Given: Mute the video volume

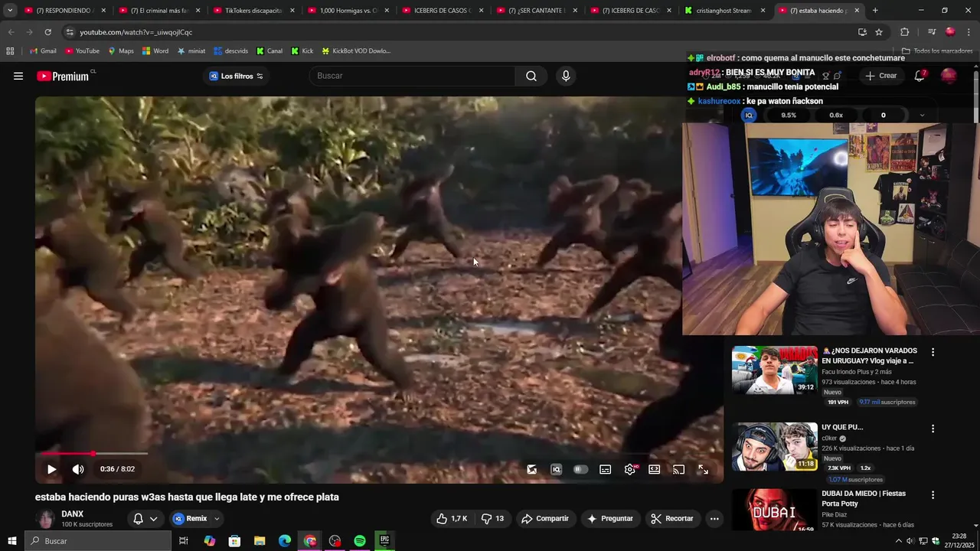Looking at the screenshot, I should 78,469.
